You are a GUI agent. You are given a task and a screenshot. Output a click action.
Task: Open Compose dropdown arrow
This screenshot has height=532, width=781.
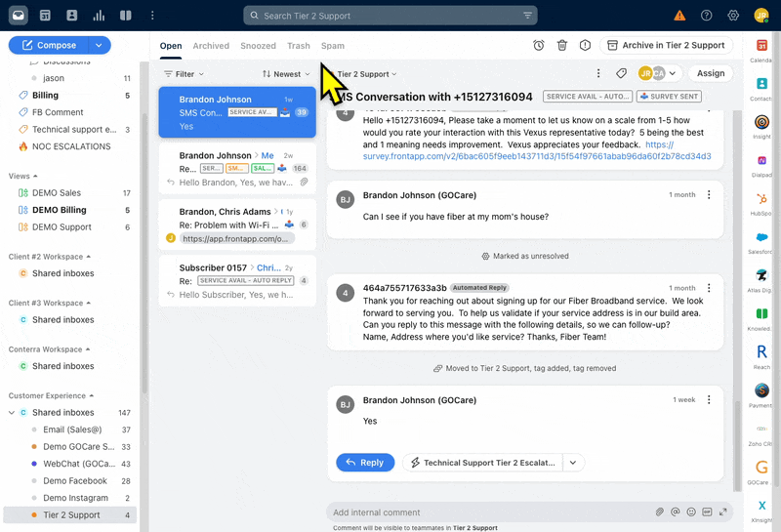[x=100, y=45]
